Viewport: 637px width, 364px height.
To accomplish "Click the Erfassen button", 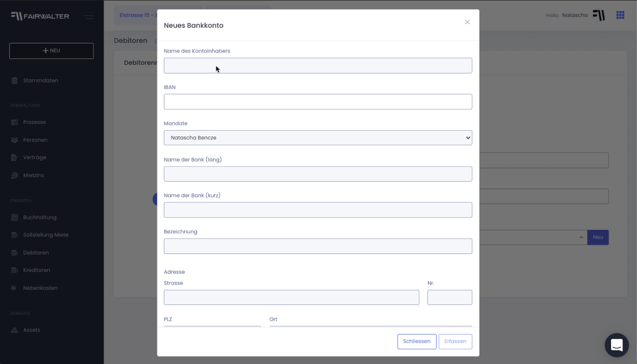I will point(455,341).
